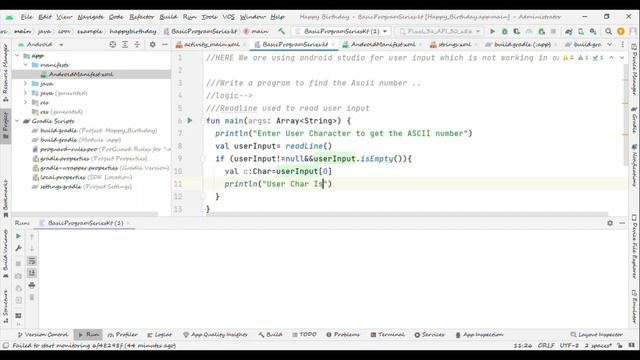Image resolution: width=640 pixels, height=360 pixels.
Task: Click Collapse All icon in the Project panel
Action: click(x=137, y=44)
